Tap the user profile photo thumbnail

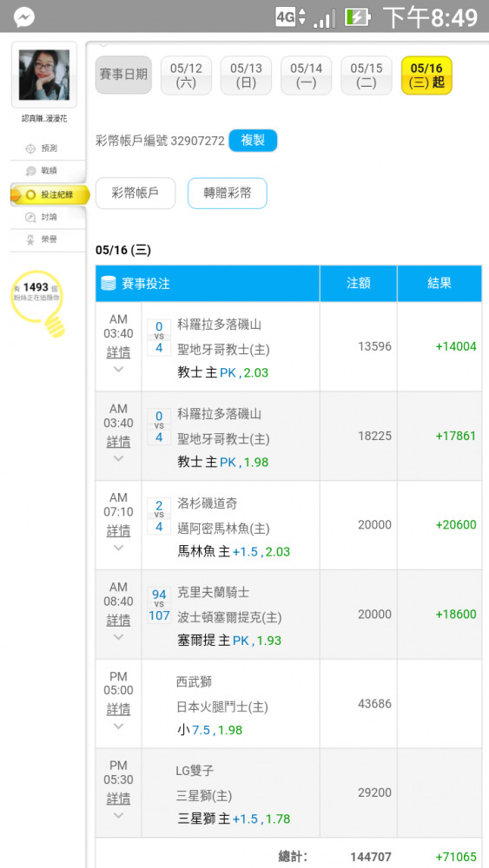43,75
